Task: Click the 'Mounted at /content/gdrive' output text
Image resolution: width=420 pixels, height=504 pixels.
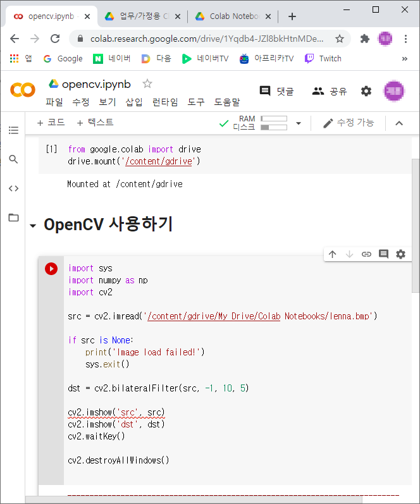Action: [125, 184]
